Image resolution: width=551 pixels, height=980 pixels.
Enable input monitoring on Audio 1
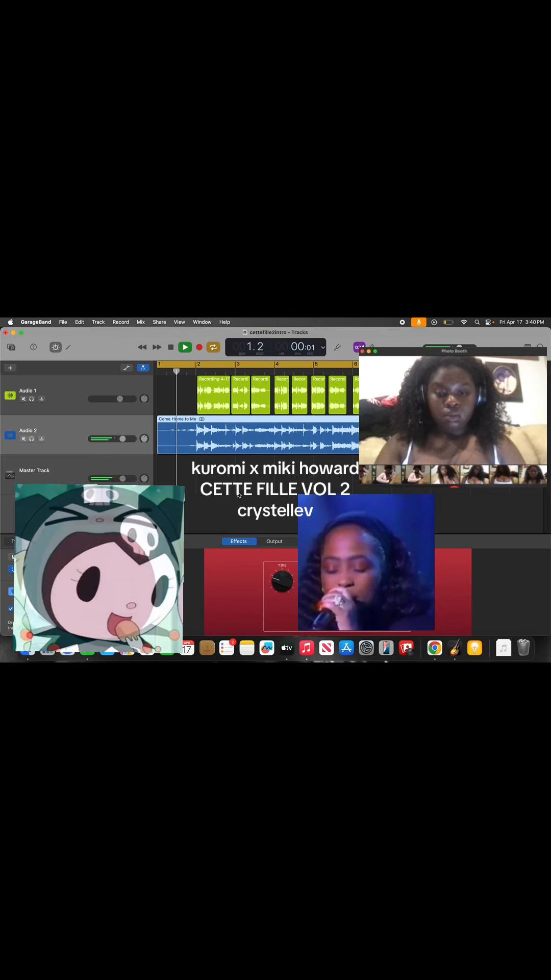click(x=42, y=399)
